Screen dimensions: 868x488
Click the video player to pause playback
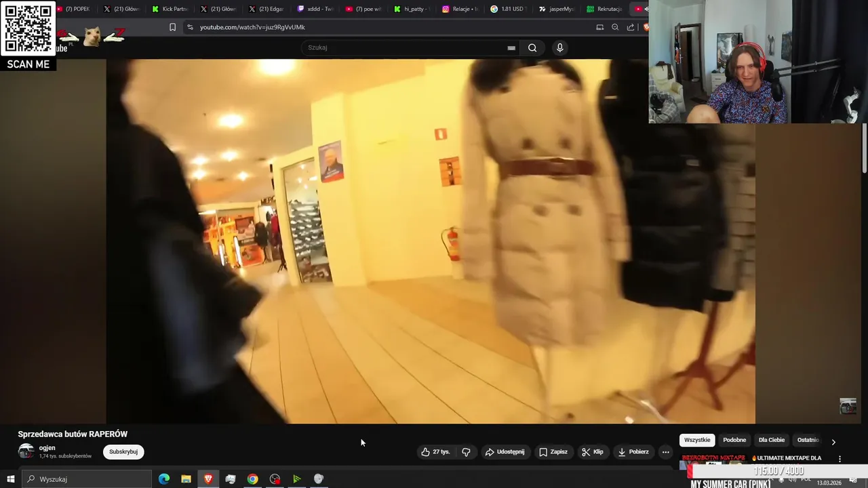click(431, 241)
